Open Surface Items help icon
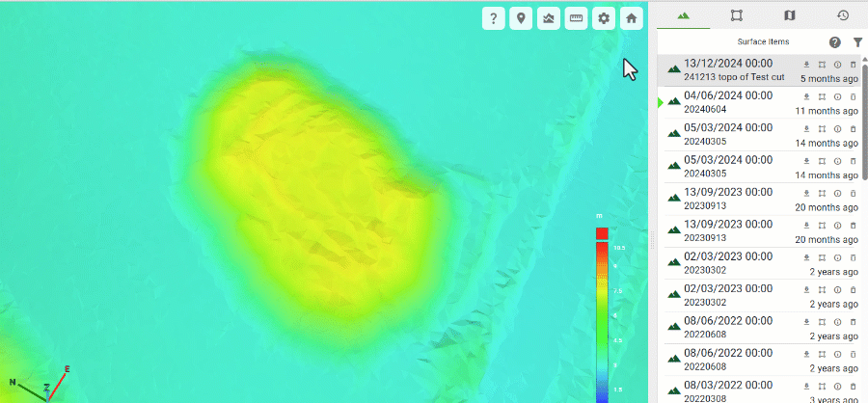 coord(835,42)
